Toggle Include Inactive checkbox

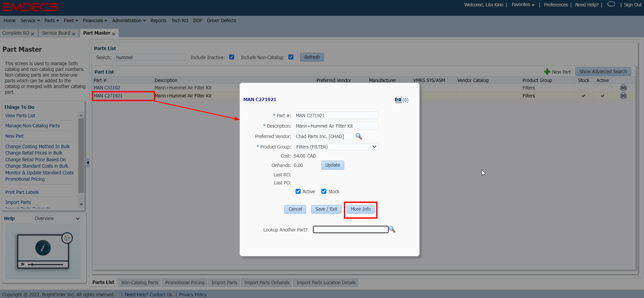(x=231, y=57)
